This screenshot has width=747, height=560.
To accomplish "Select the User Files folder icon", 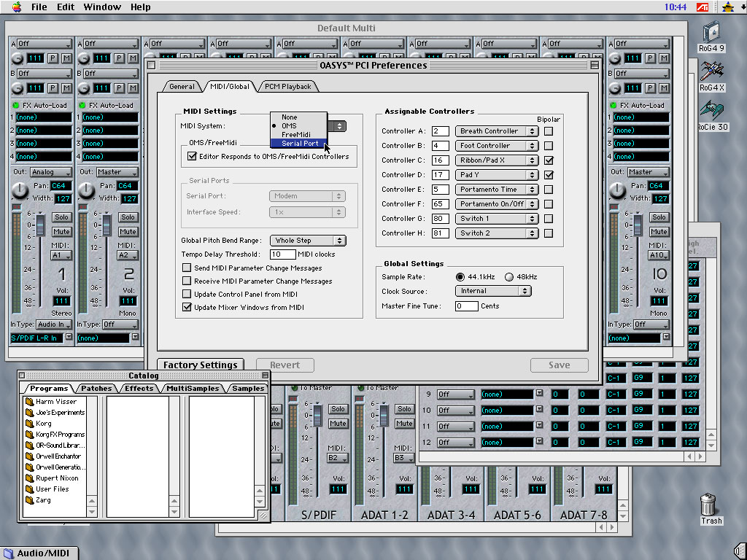I will click(29, 489).
